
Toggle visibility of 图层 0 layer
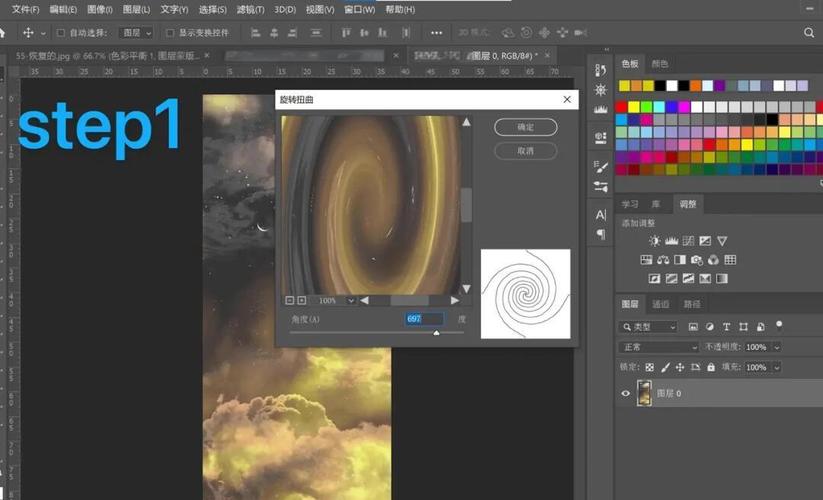[x=626, y=394]
